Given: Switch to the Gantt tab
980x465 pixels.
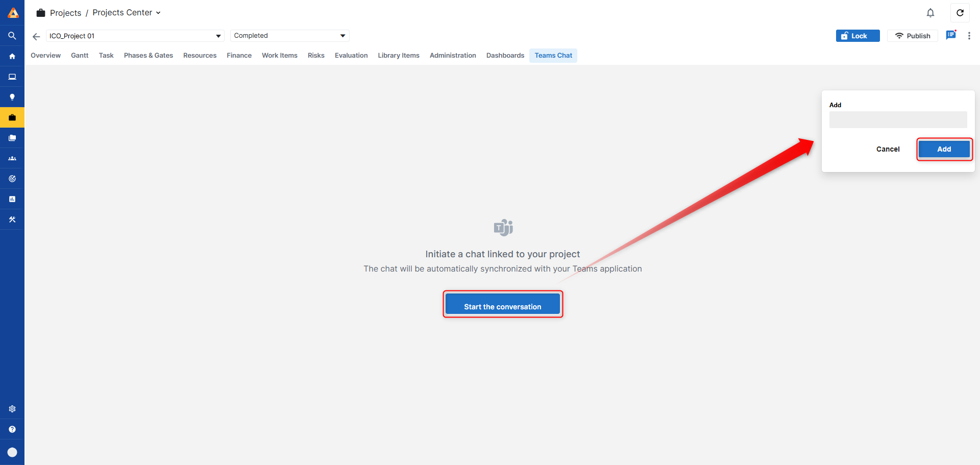Looking at the screenshot, I should tap(80, 56).
